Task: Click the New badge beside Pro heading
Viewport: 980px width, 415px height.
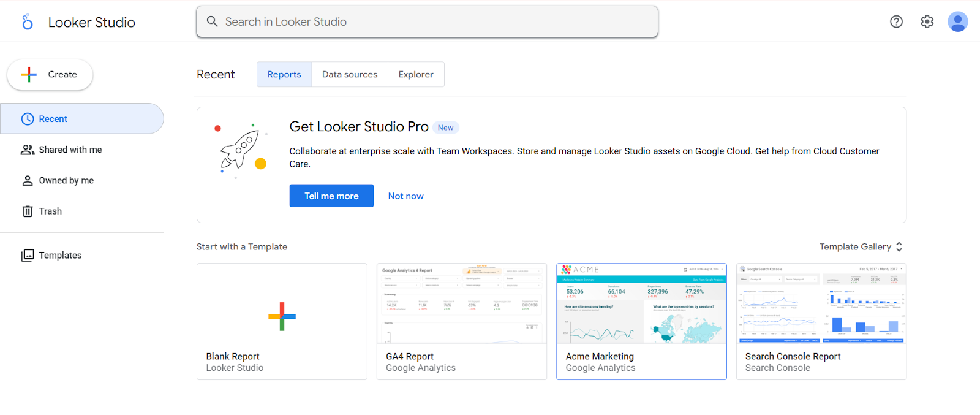Action: 445,128
